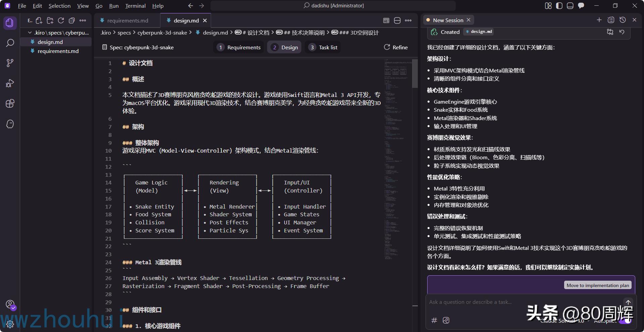This screenshot has width=644, height=332.
Task: Close the New Session tab
Action: coord(468,20)
